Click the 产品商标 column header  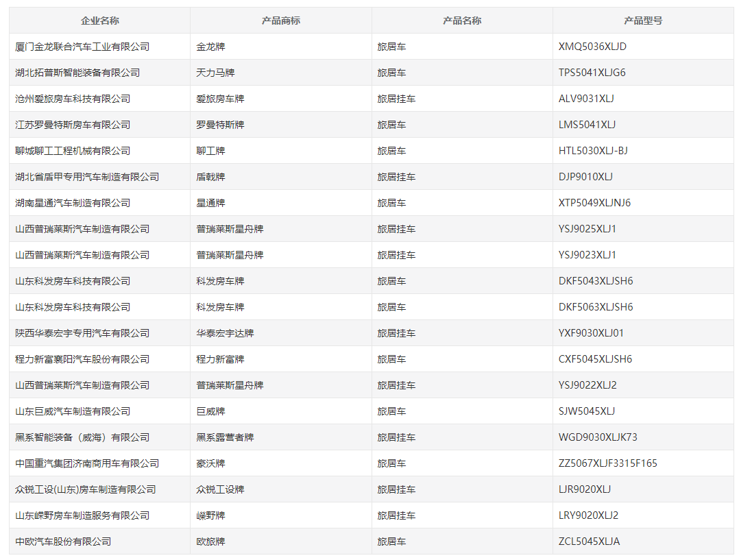coord(281,21)
